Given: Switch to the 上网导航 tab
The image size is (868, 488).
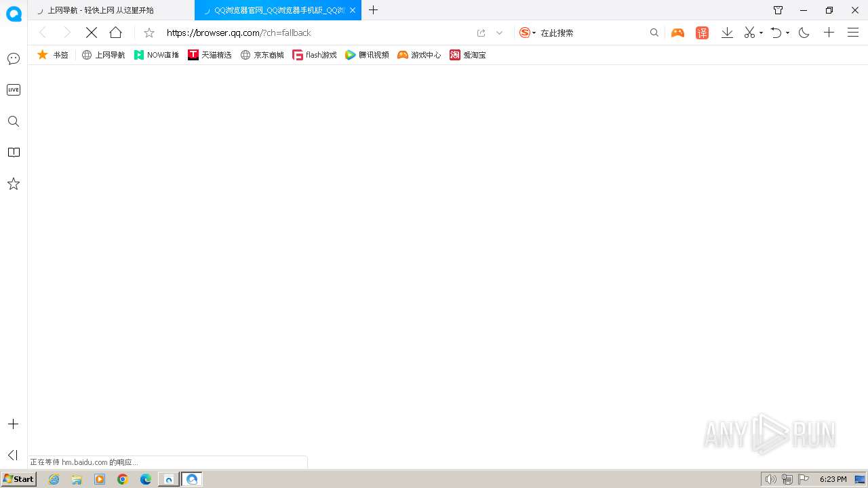Looking at the screenshot, I should click(x=111, y=10).
